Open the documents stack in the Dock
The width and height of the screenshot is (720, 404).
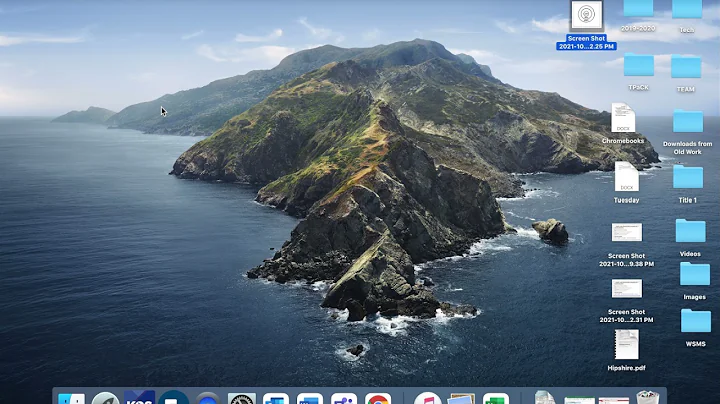coord(545,398)
